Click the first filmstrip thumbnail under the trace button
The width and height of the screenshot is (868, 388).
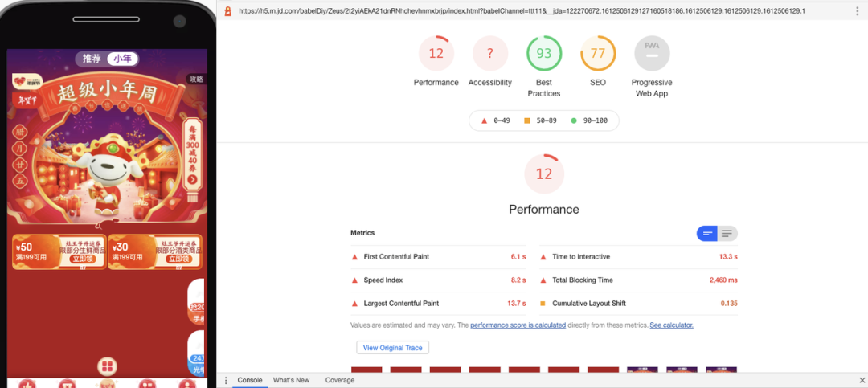pos(366,370)
